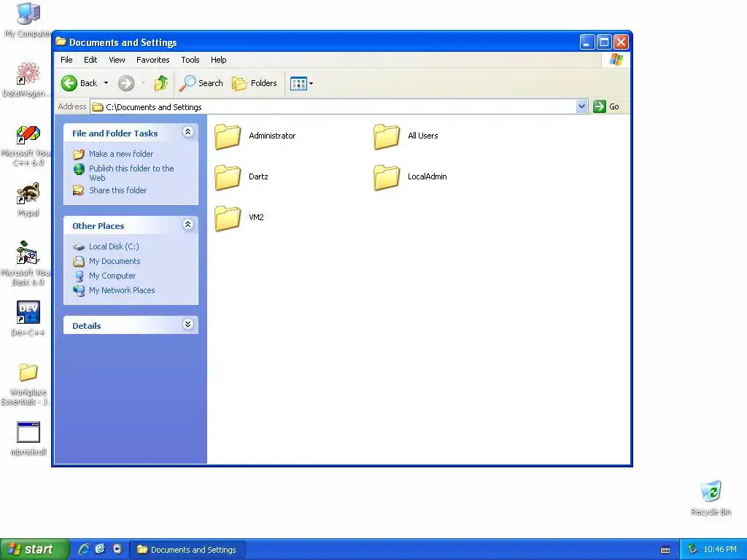Select the Mypal raccoon desktop icon
This screenshot has width=747, height=560.
pyautogui.click(x=28, y=200)
